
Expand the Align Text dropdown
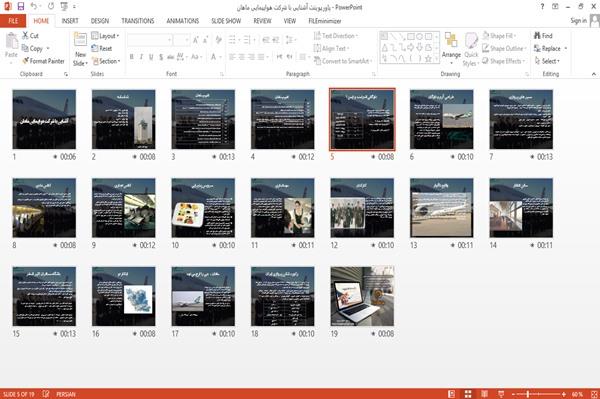[331, 48]
